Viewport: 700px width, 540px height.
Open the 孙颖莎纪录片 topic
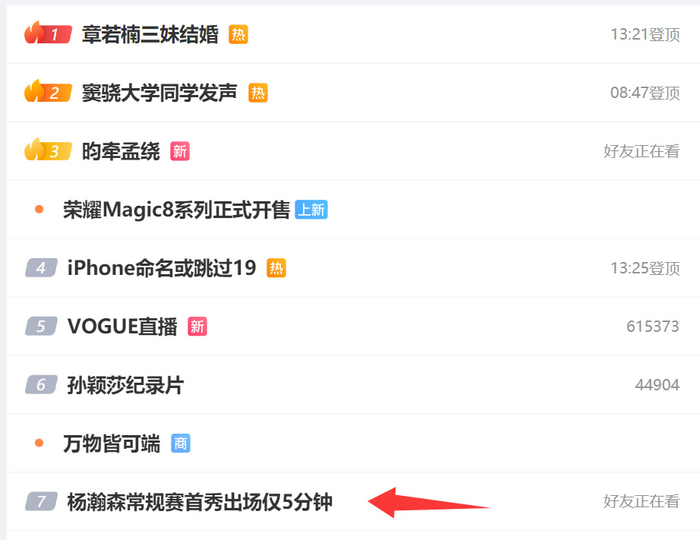point(125,385)
